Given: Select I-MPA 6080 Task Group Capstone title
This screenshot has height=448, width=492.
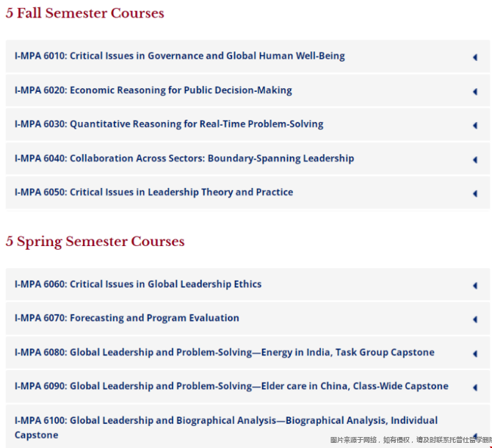Looking at the screenshot, I should tap(225, 353).
